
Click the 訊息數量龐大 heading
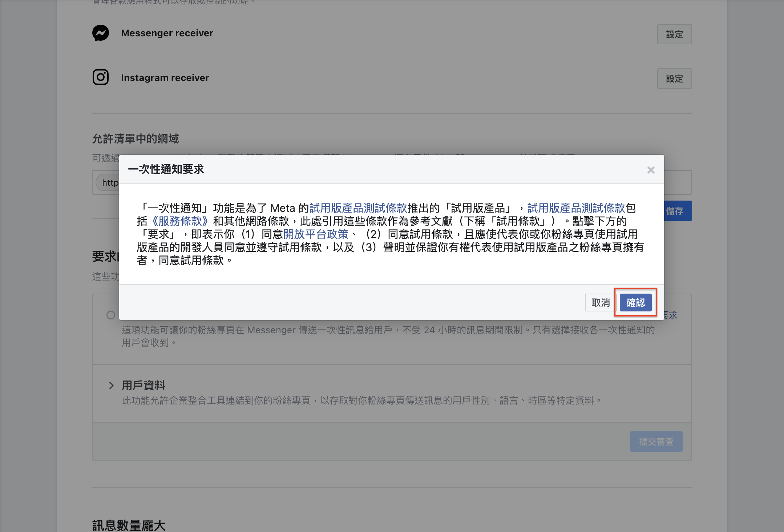click(129, 525)
